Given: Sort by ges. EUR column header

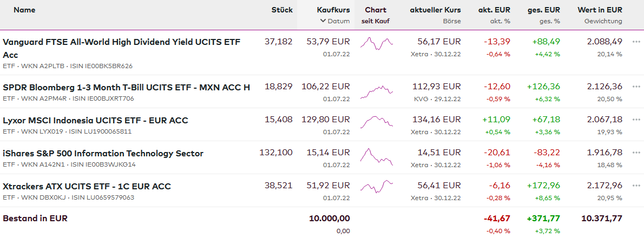Looking at the screenshot, I should pos(543,10).
